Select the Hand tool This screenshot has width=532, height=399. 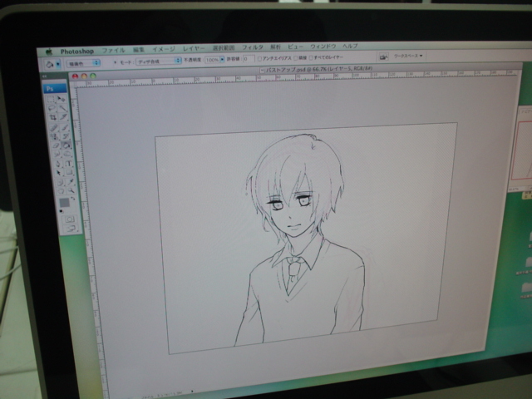click(x=61, y=191)
